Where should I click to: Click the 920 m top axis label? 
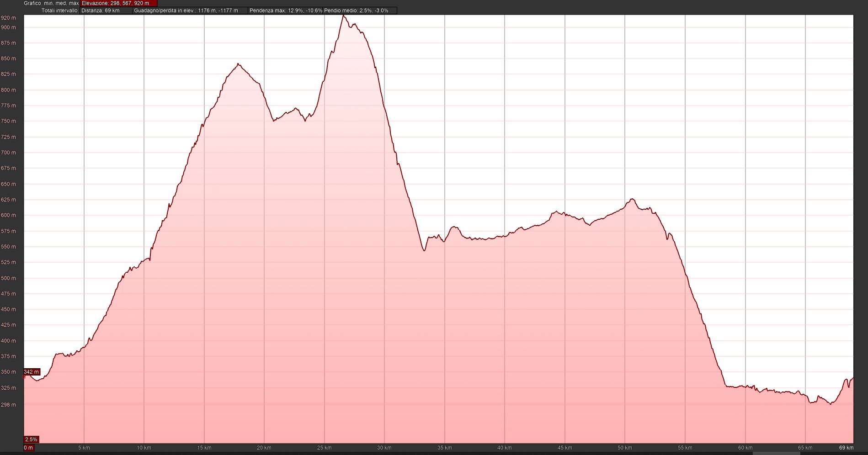point(8,18)
